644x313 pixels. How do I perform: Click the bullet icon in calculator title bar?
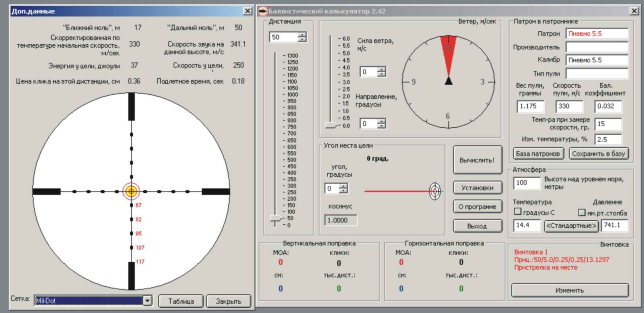(262, 11)
